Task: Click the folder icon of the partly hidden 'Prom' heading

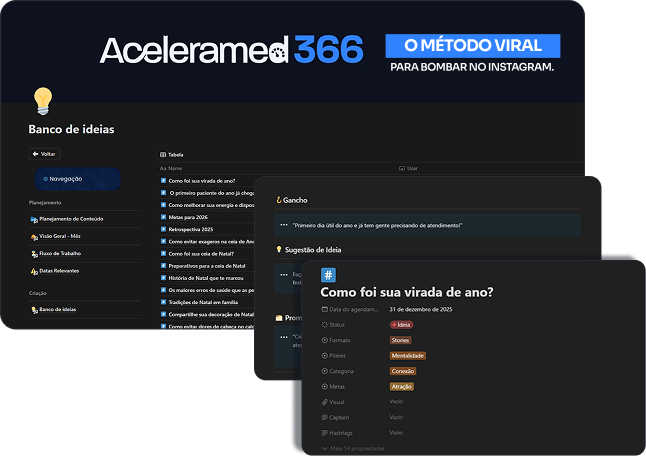Action: [279, 318]
